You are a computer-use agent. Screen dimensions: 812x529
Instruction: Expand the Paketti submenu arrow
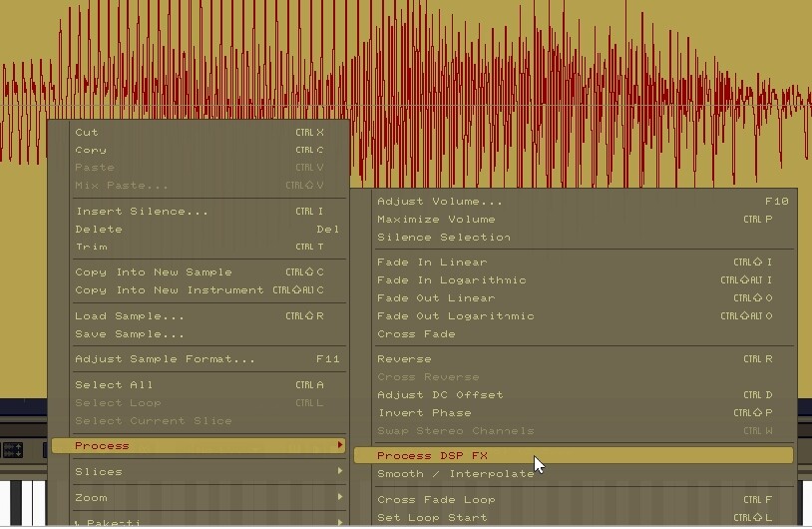point(340,522)
